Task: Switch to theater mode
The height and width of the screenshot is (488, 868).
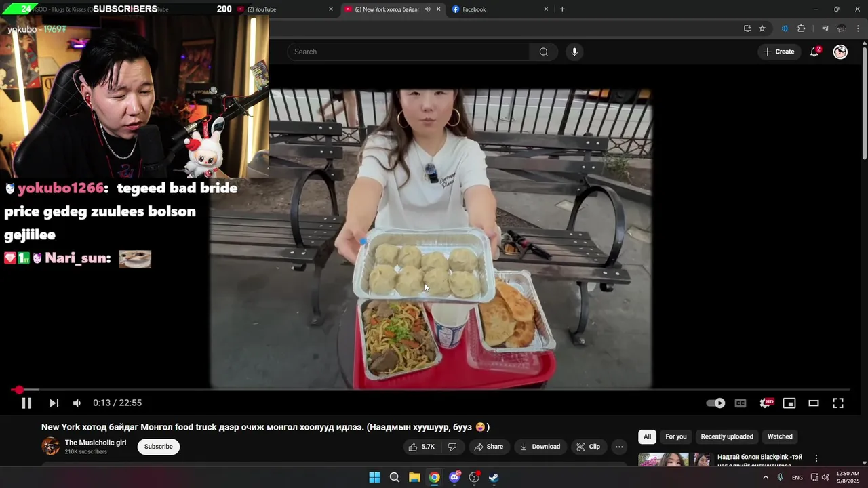Action: pos(814,403)
